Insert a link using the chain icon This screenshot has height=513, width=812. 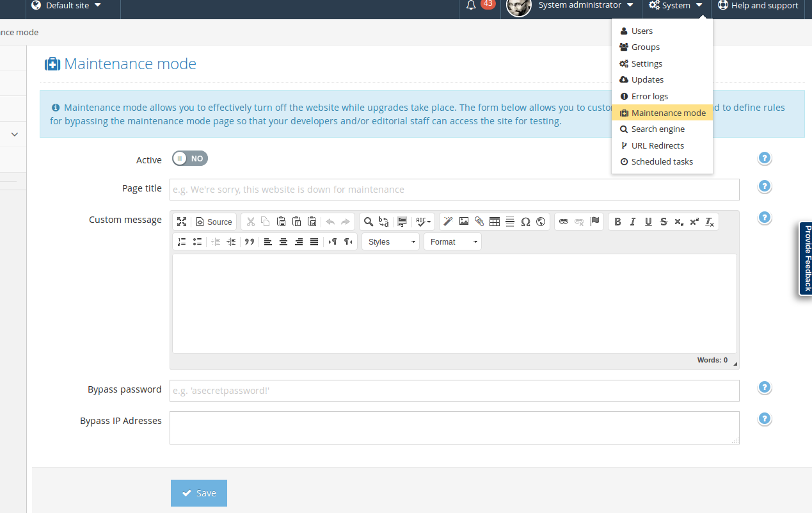tap(564, 222)
